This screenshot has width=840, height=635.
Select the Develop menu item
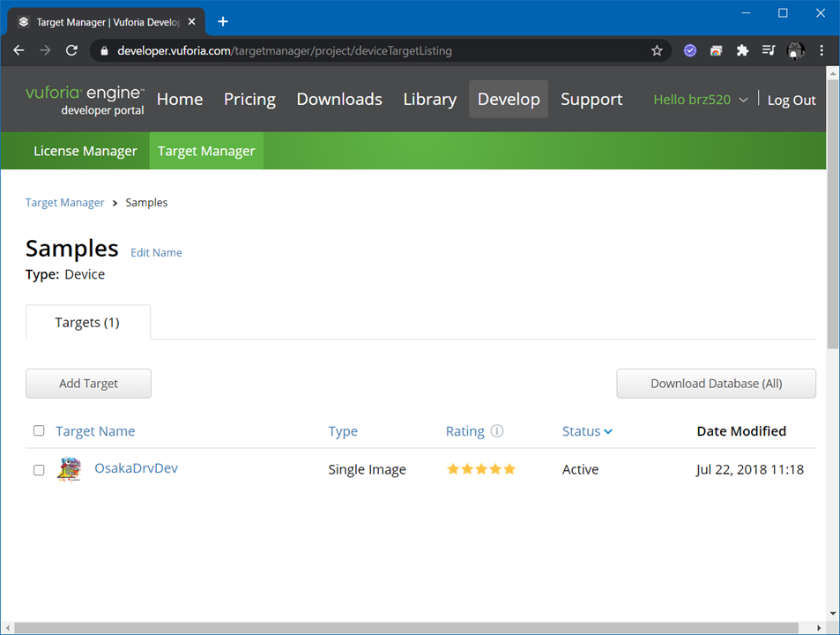509,99
